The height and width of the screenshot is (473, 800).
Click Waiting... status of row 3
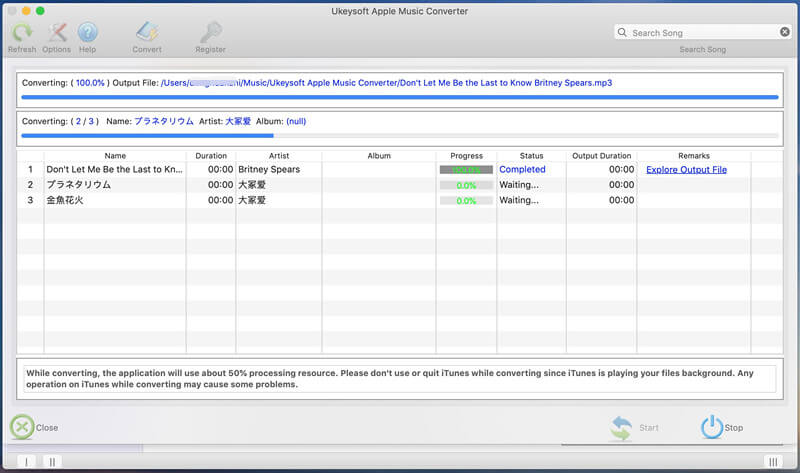pos(518,200)
